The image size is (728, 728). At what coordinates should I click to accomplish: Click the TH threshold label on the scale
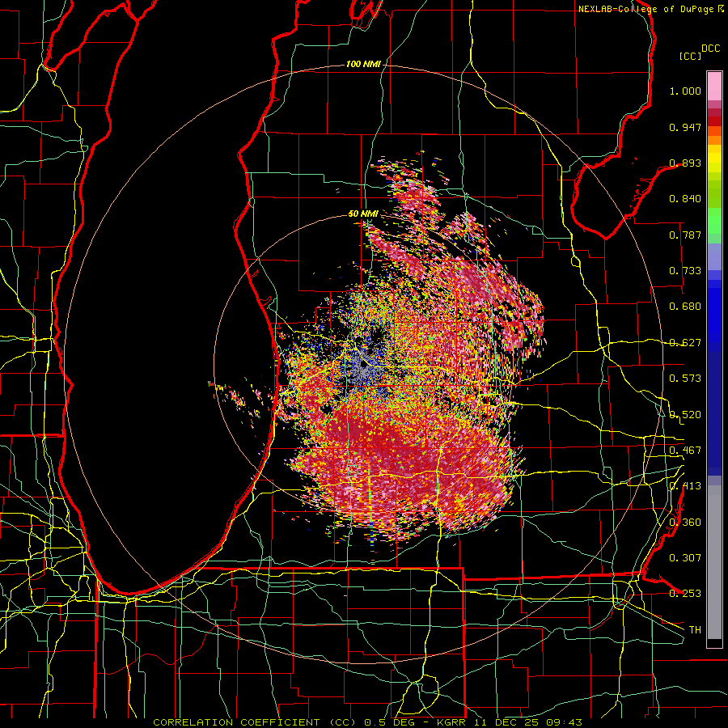[x=695, y=630]
